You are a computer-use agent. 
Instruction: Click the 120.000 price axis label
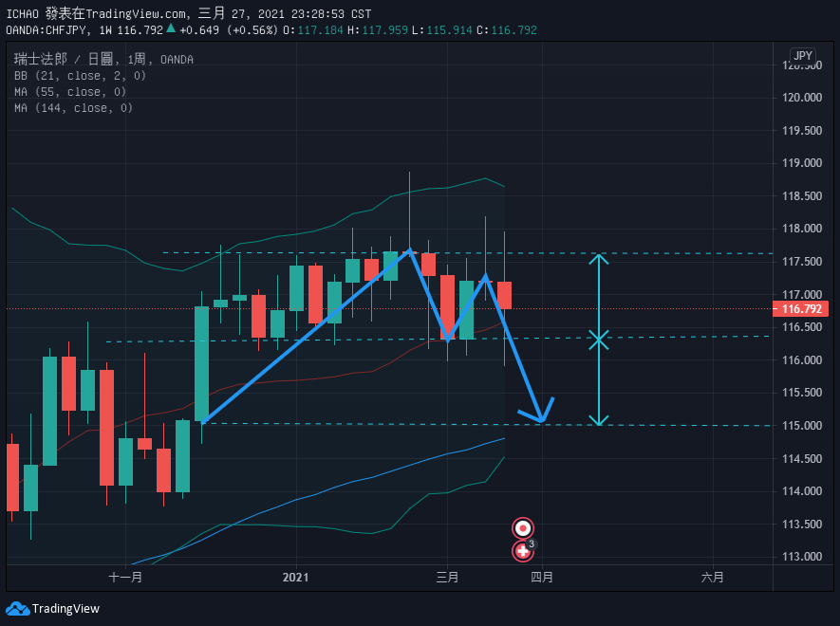pyautogui.click(x=802, y=98)
